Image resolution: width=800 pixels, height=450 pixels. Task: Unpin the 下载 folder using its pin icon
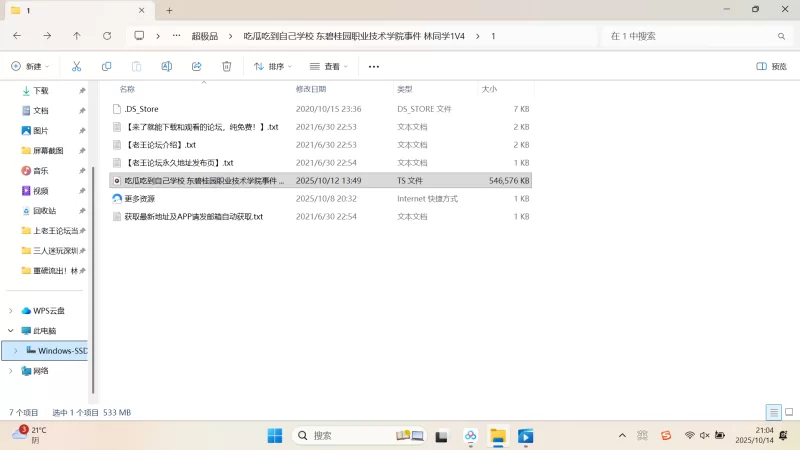pos(82,90)
